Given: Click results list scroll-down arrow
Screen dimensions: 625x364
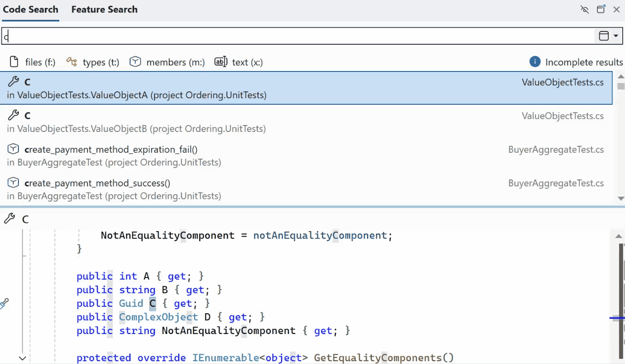Looking at the screenshot, I should (x=620, y=198).
